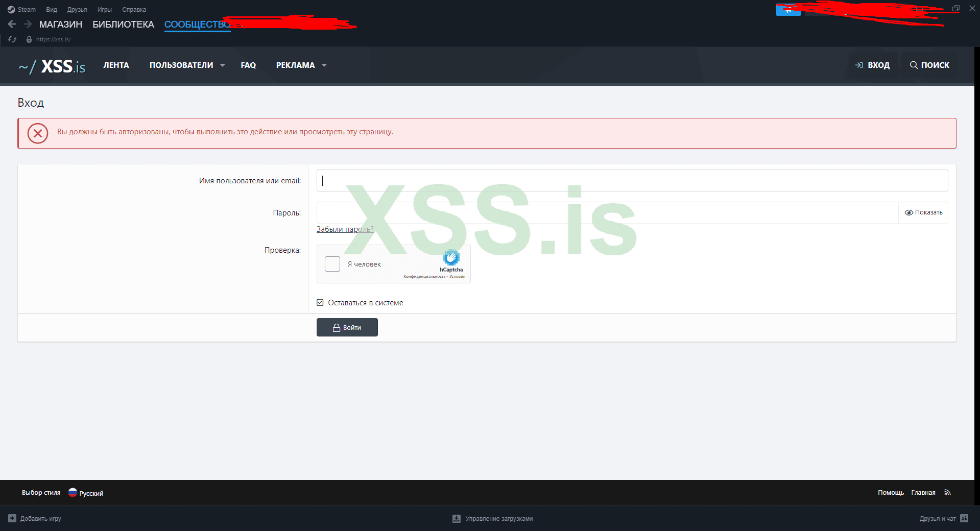Expand the ПОЛЬЗОВАТЕЛИ dropdown arrow
This screenshot has height=531, width=980.
pos(223,65)
